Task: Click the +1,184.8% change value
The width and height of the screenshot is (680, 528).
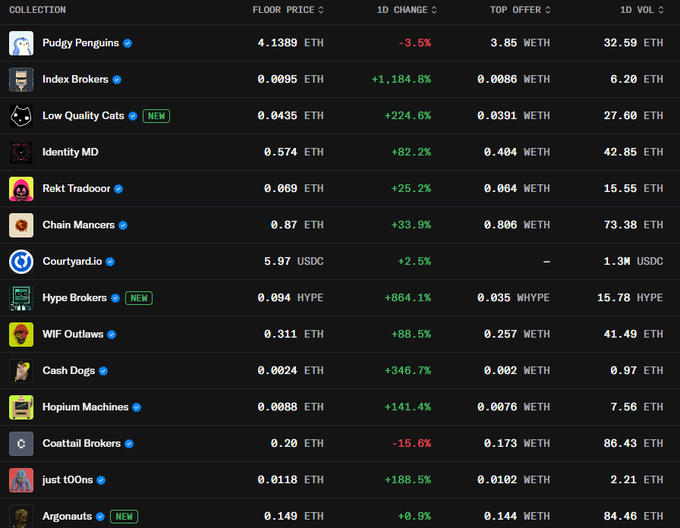Action: (x=401, y=79)
